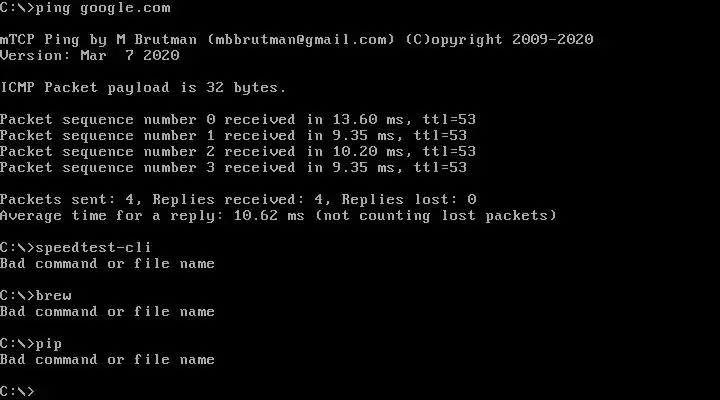
Task: Click the error message below speedtest-cli
Action: [x=107, y=264]
